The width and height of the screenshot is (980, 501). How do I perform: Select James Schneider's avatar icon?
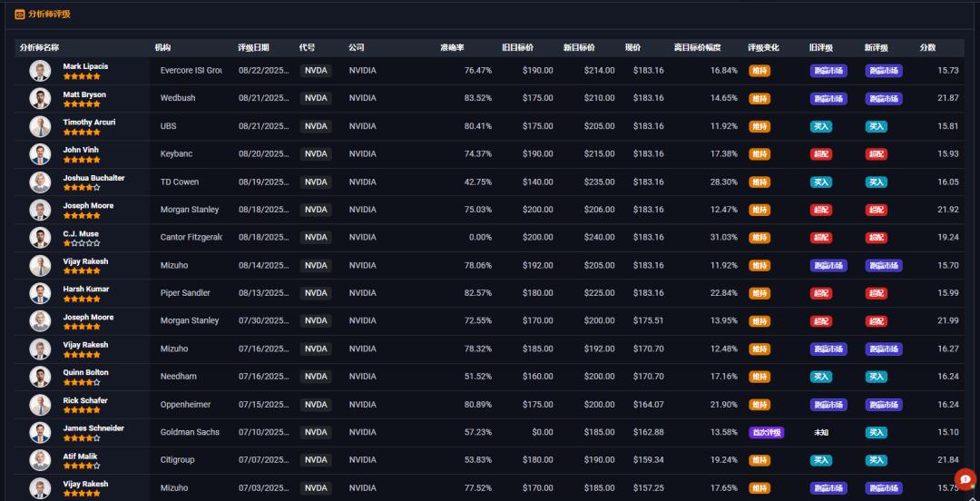(x=40, y=432)
